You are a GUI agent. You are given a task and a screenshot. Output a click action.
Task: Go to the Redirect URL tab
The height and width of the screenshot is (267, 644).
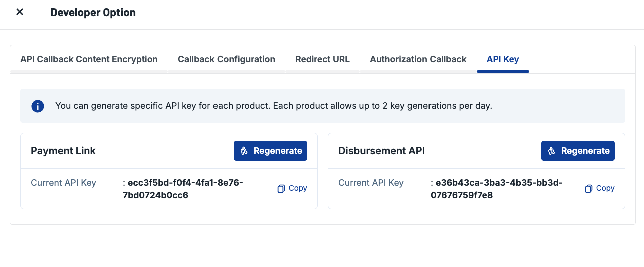(x=322, y=59)
